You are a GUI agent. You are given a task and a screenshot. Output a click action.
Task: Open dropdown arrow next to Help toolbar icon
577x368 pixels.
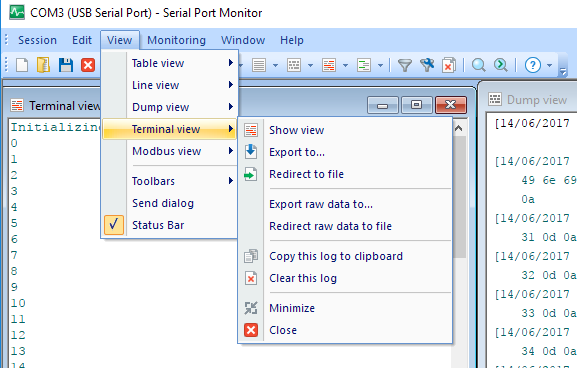tap(549, 66)
